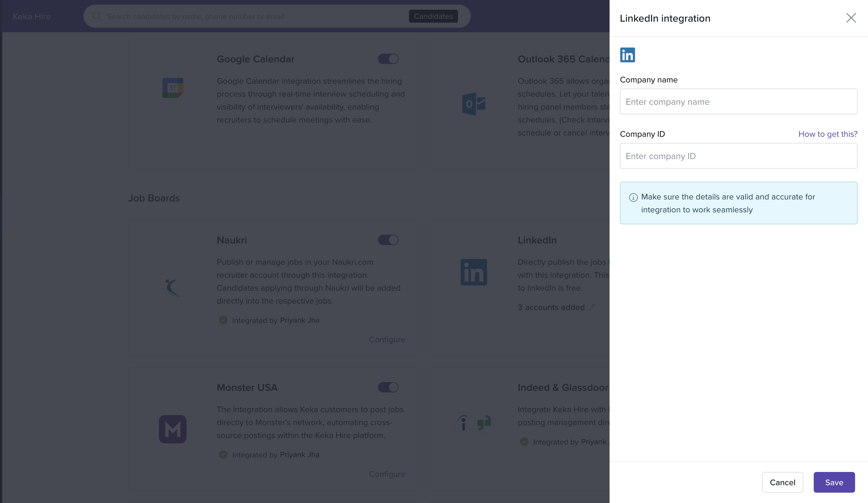
Task: Toggle the Google Calendar integration switch
Action: [x=388, y=59]
